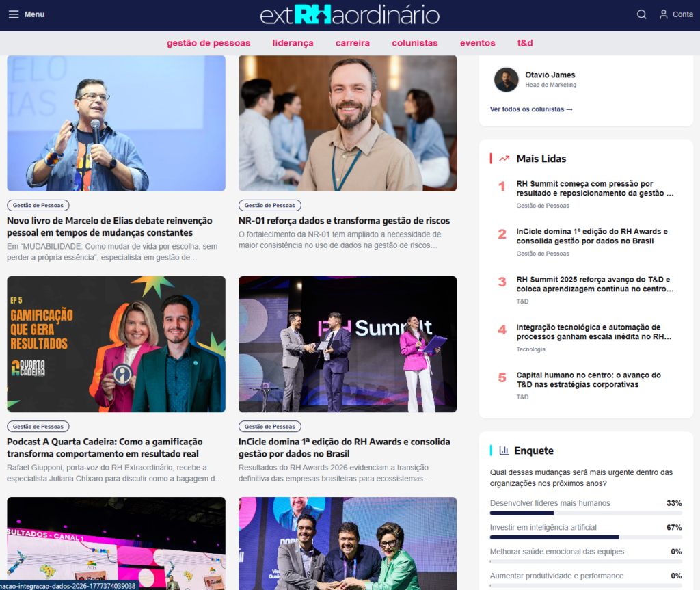The height and width of the screenshot is (590, 700).
Task: Go to the eventos section
Action: [x=478, y=43]
